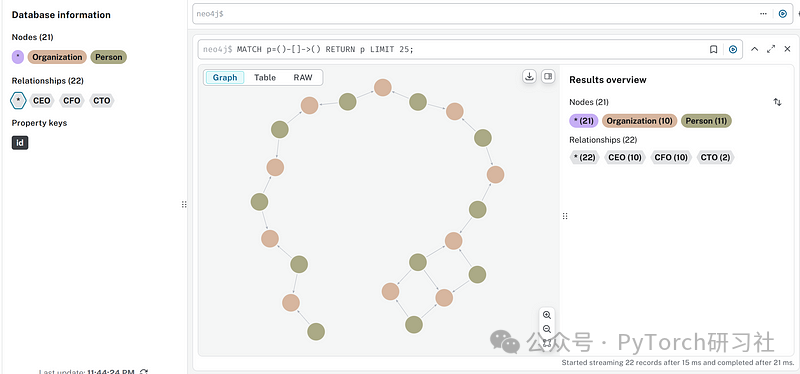
Task: Focus the top neo4j$ query input
Action: (474, 14)
